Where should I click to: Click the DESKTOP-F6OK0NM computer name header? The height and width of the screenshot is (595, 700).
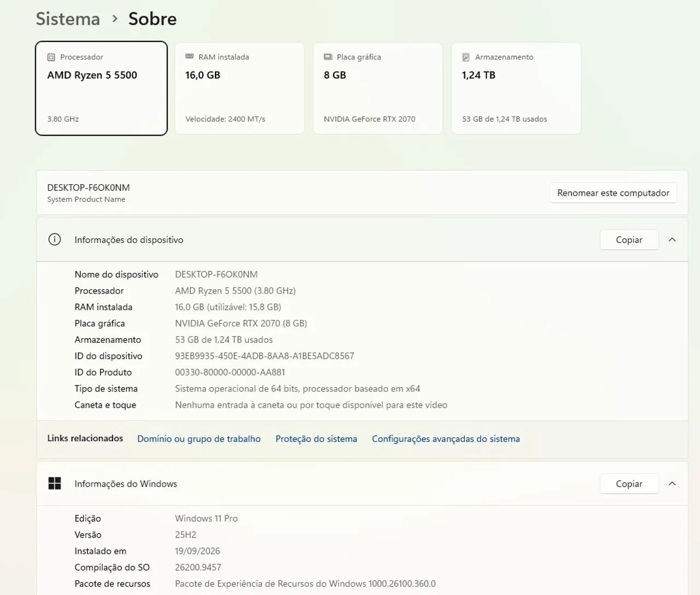point(89,188)
